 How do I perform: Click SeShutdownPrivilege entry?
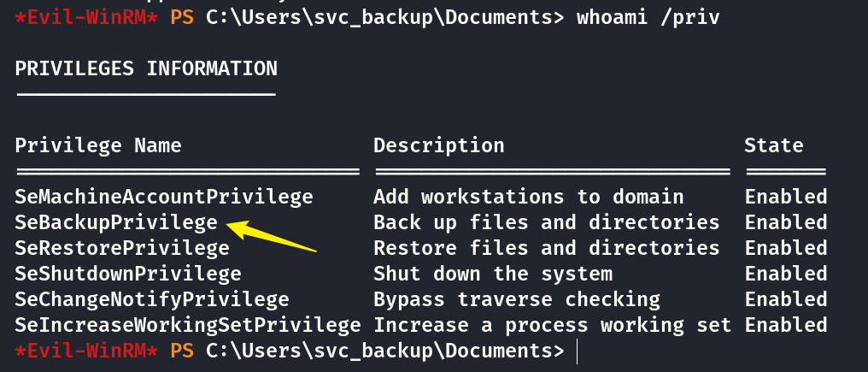click(x=128, y=274)
